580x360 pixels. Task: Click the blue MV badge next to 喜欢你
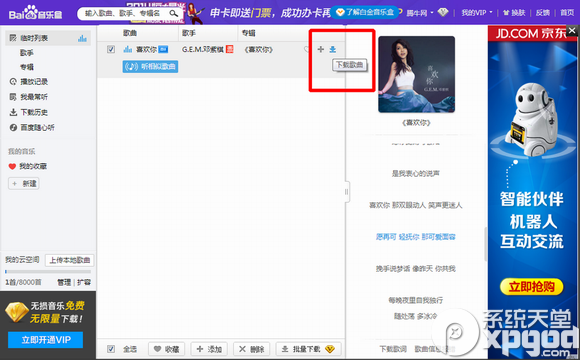click(163, 49)
